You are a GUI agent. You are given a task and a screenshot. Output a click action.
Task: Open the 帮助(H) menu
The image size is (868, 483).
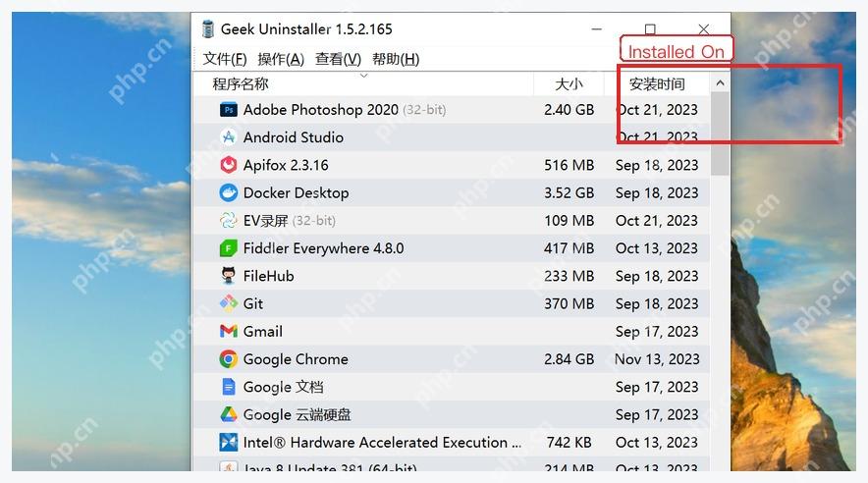pos(396,59)
